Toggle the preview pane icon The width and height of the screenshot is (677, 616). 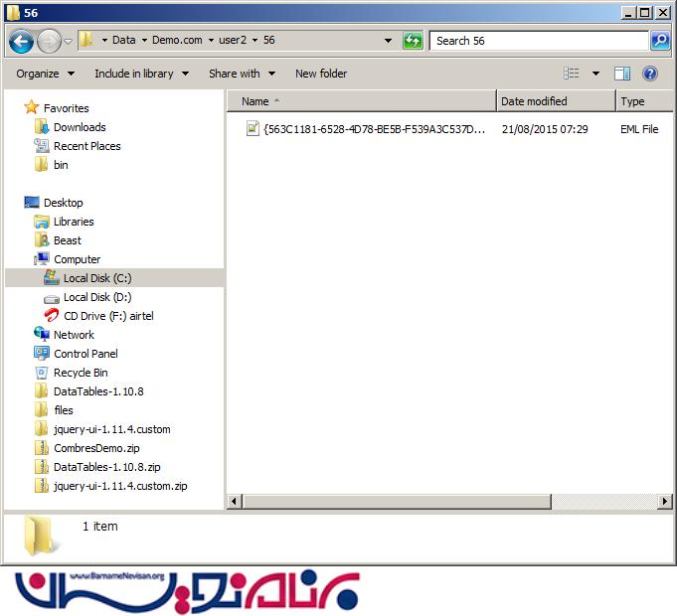[x=622, y=74]
